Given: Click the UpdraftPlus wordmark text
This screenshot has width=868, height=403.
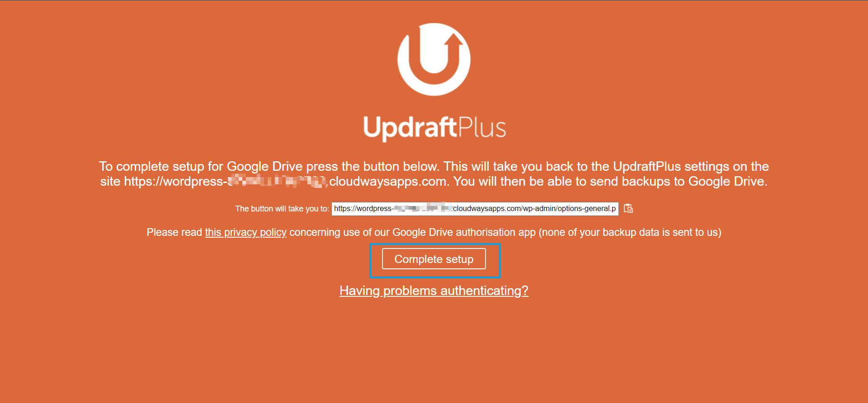Looking at the screenshot, I should coord(434,128).
